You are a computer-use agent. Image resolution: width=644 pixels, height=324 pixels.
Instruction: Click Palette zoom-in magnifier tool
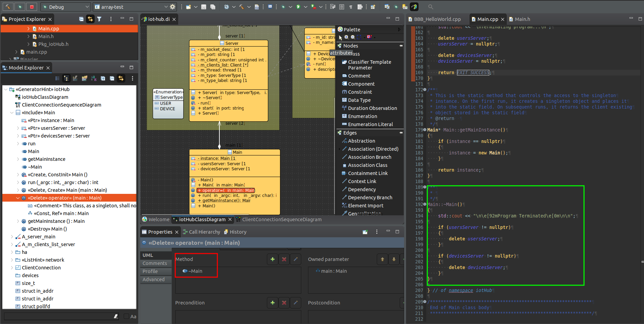tap(346, 37)
